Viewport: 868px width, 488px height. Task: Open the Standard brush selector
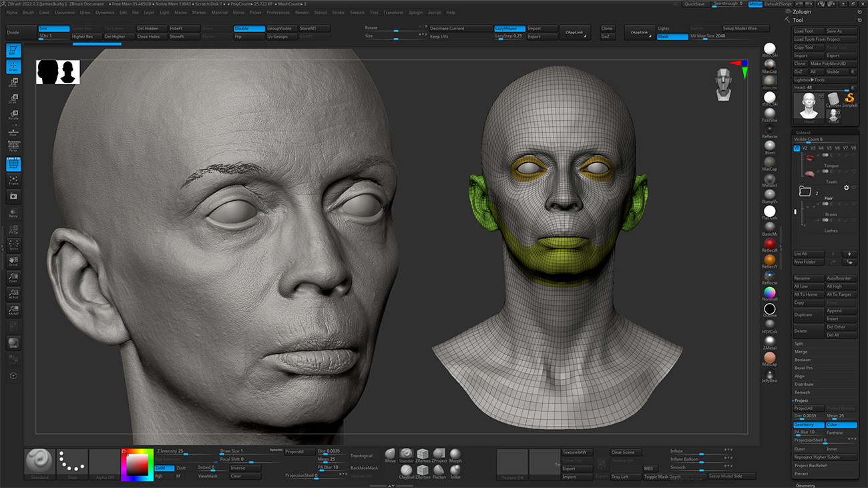point(39,464)
